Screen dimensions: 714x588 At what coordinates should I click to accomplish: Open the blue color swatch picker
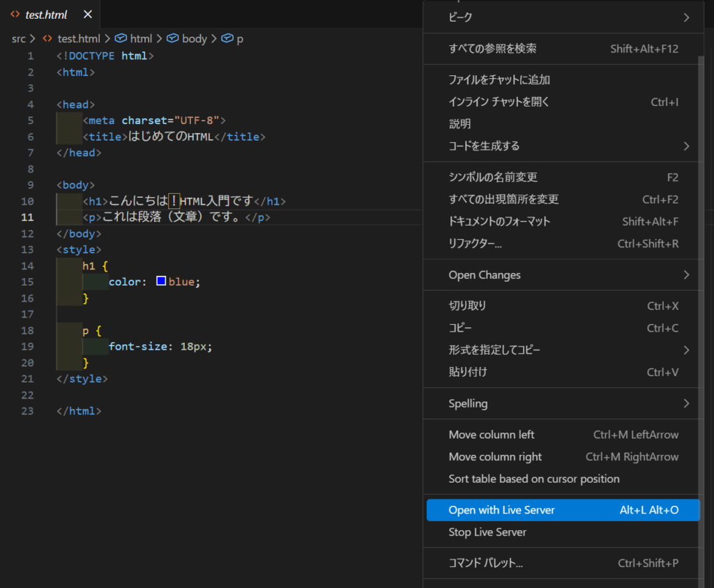pos(161,281)
